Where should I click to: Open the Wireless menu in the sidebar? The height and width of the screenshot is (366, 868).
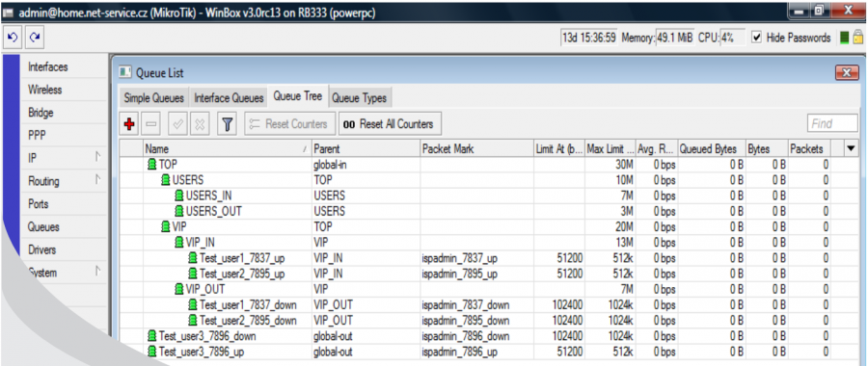click(44, 90)
